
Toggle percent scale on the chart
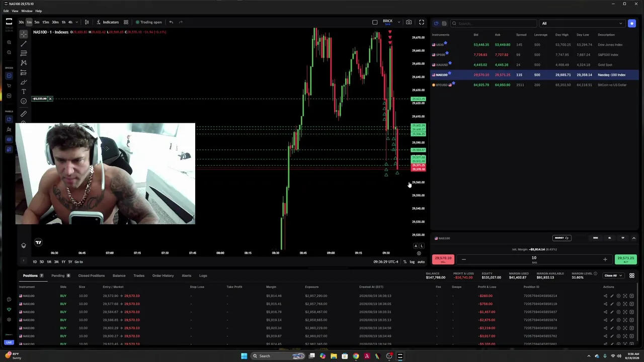[x=405, y=262]
